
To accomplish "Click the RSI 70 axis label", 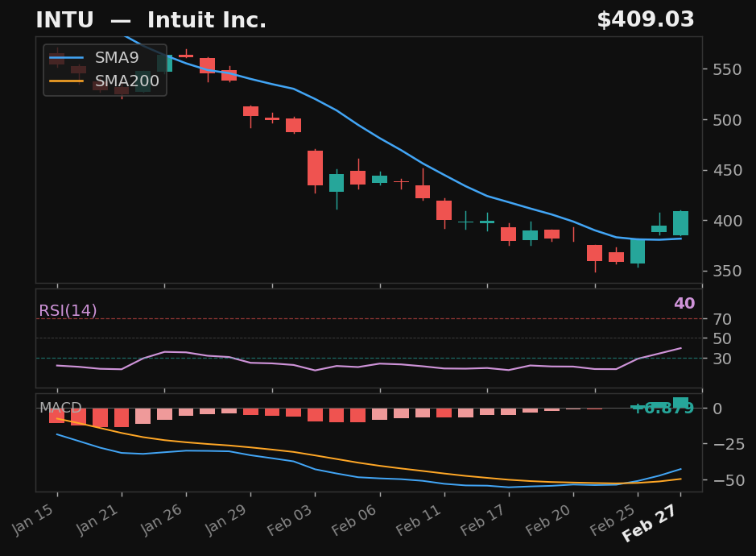I will [x=722, y=319].
